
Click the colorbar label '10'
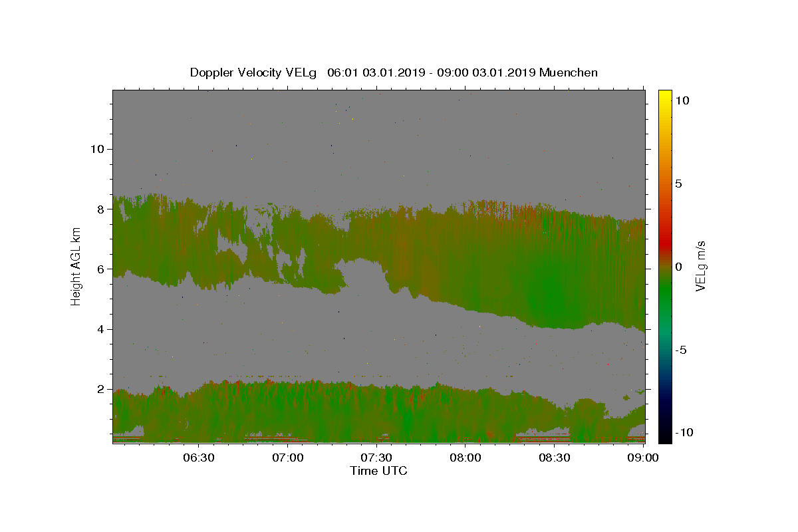click(682, 100)
